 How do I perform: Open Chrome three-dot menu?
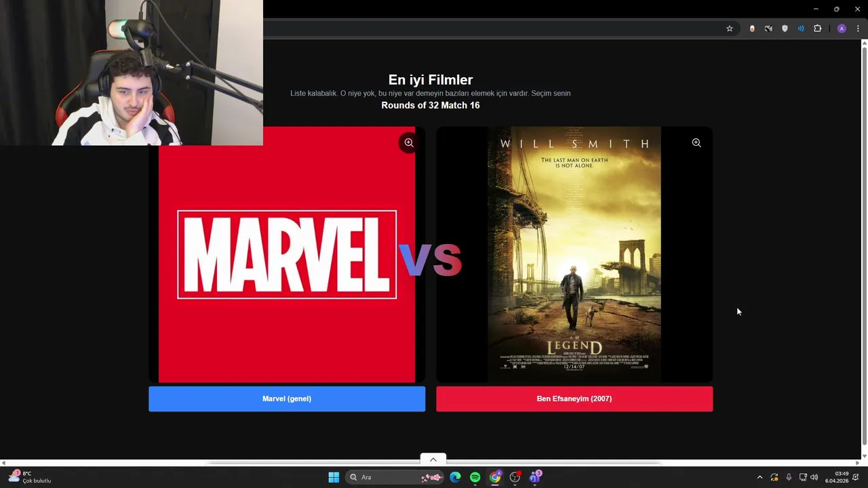pos(858,28)
